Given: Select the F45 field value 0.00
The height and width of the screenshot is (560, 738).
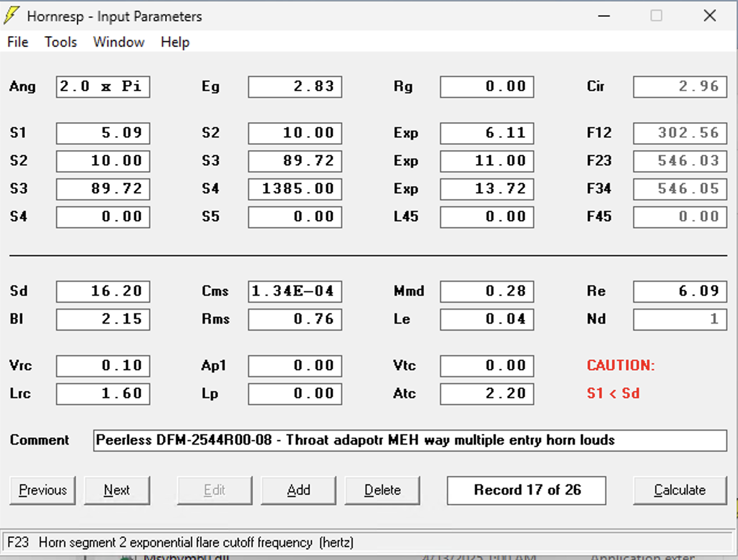Looking at the screenshot, I should click(x=680, y=217).
